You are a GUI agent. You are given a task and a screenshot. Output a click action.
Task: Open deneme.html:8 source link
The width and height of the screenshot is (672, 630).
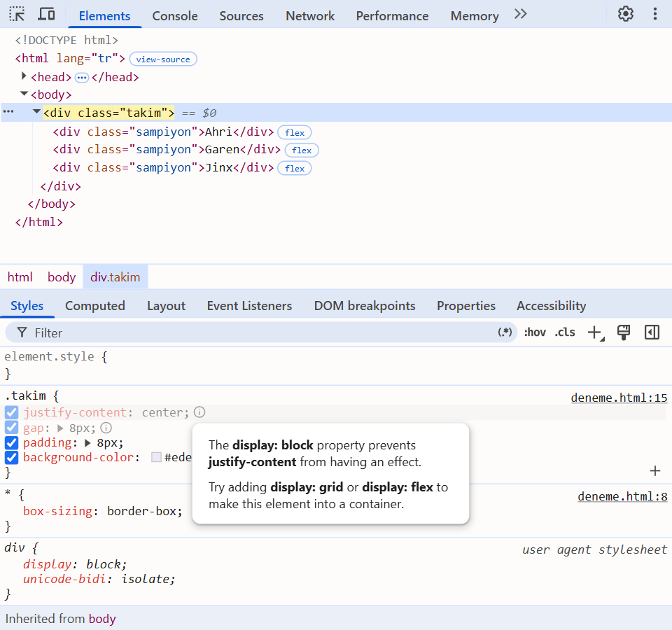tap(622, 496)
